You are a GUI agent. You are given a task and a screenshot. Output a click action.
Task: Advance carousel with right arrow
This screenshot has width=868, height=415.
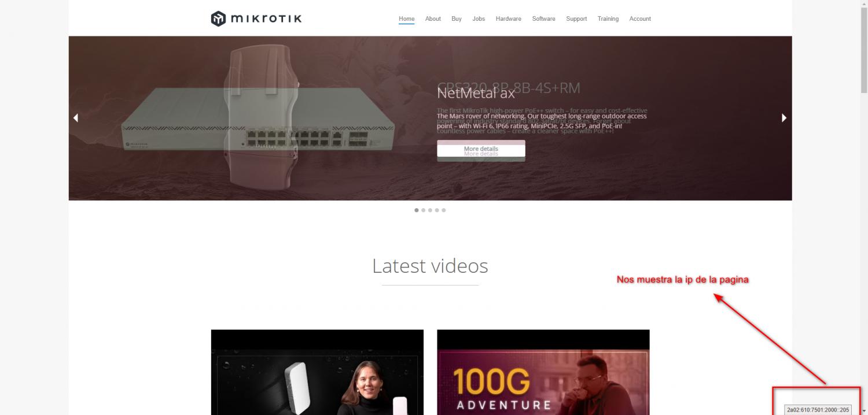pyautogui.click(x=784, y=118)
